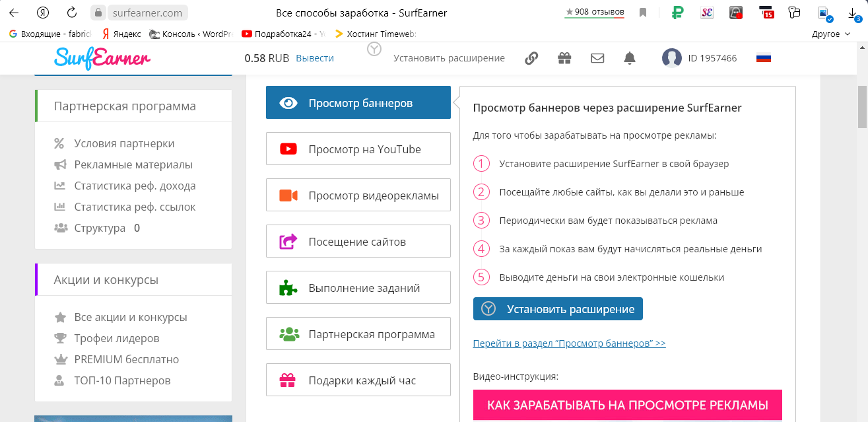The width and height of the screenshot is (868, 422).
Task: Open the bell notifications icon
Action: [630, 58]
